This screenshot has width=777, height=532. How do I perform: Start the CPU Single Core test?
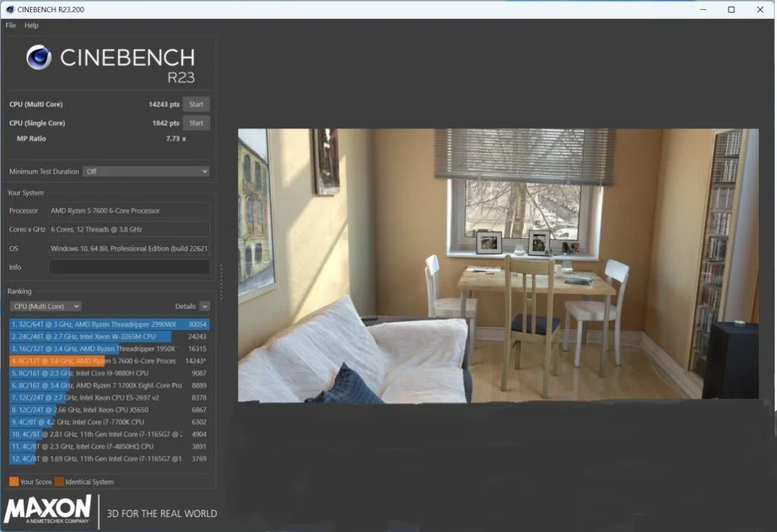coord(197,123)
